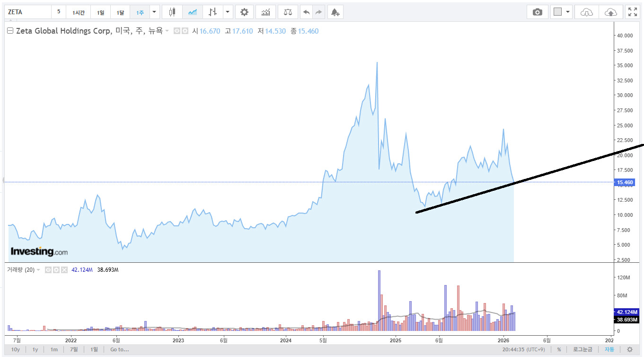This screenshot has width=644, height=357.
Task: Load saved chart layout from cloud
Action: click(586, 12)
